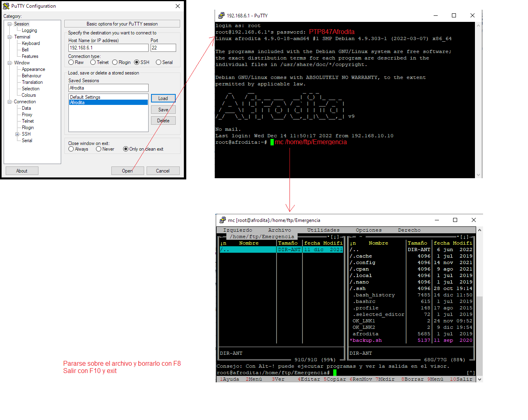Image resolution: width=528 pixels, height=420 pixels.
Task: Click PuTTY icon in 192.168.6.1 terminal title
Action: [x=221, y=15]
